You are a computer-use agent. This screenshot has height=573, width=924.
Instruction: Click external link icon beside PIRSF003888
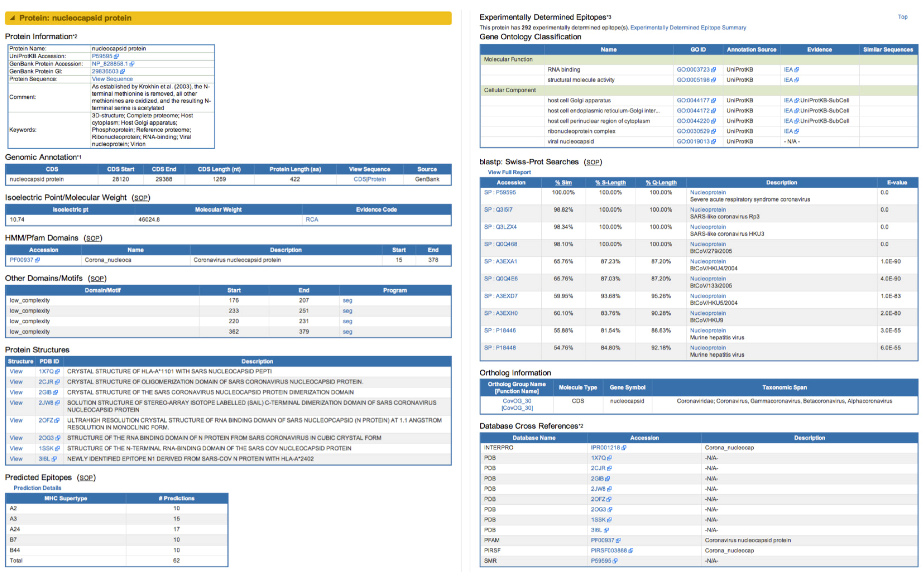[631, 550]
